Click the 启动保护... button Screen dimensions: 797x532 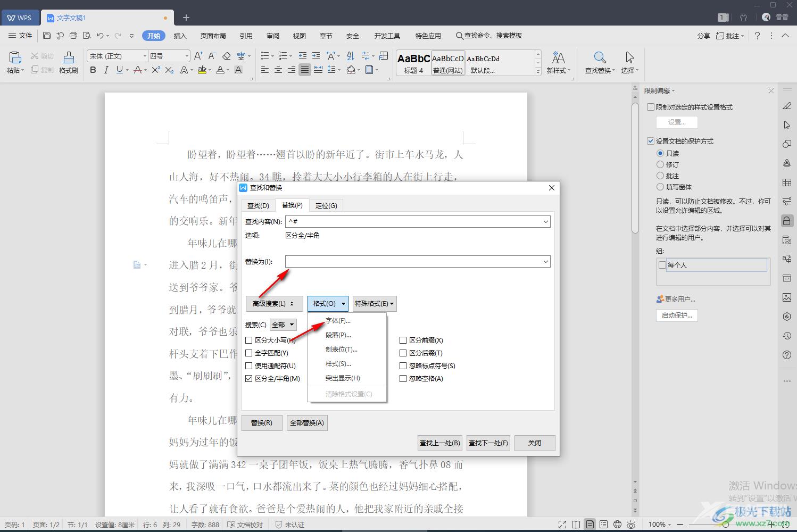pyautogui.click(x=677, y=315)
